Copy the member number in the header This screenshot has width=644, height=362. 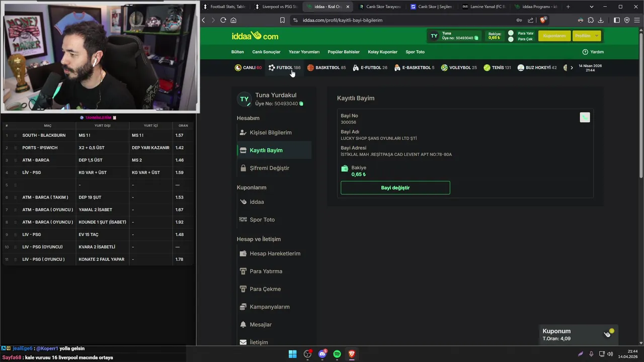click(476, 38)
